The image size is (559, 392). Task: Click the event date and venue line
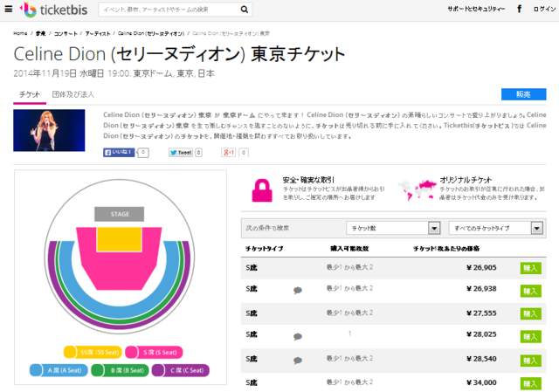click(x=114, y=73)
